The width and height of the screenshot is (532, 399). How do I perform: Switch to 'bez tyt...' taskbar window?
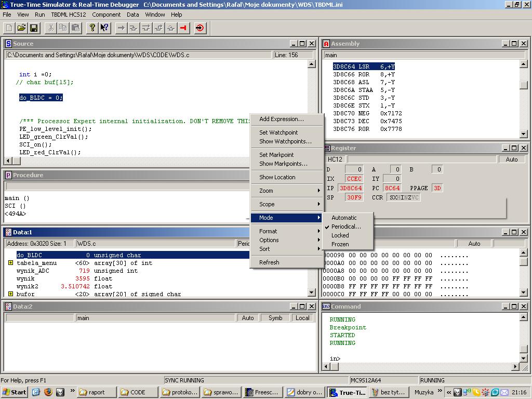[389, 392]
